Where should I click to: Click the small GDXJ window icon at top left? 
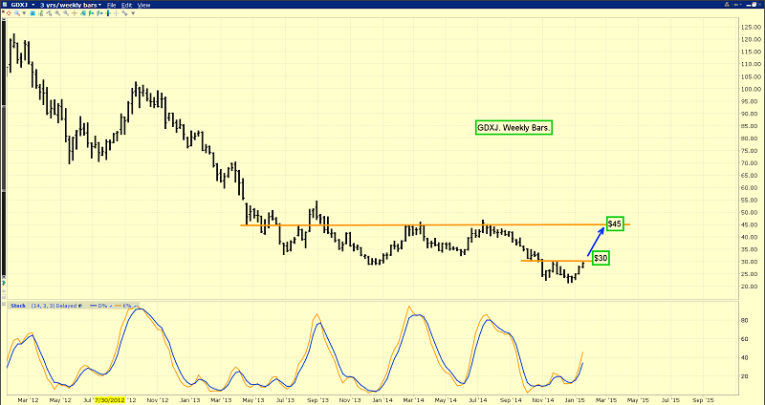[x=6, y=5]
